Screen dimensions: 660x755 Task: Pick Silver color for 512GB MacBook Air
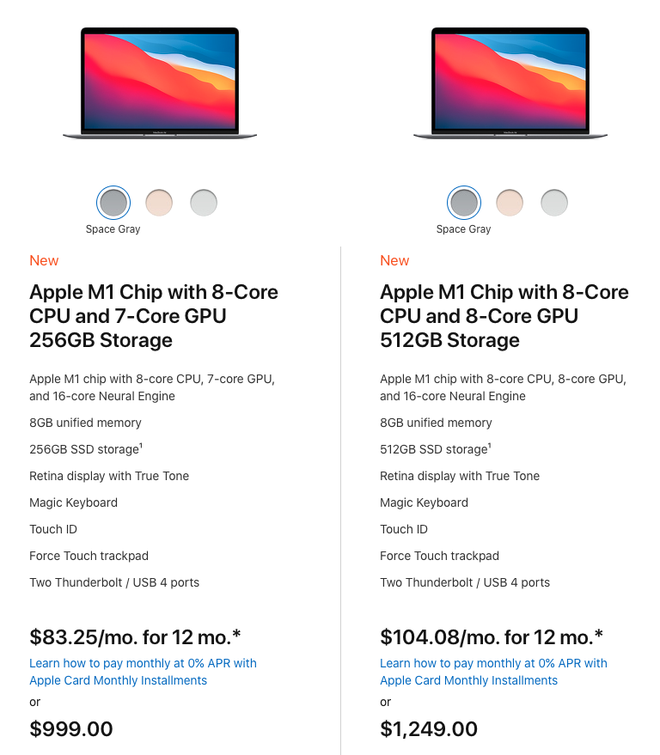pyautogui.click(x=554, y=203)
